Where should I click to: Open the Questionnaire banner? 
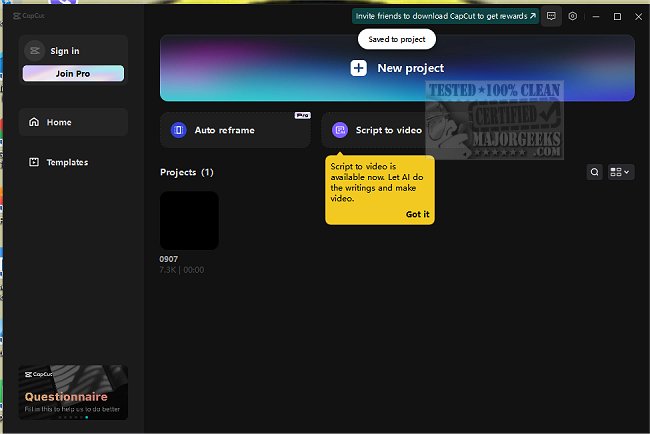point(73,390)
